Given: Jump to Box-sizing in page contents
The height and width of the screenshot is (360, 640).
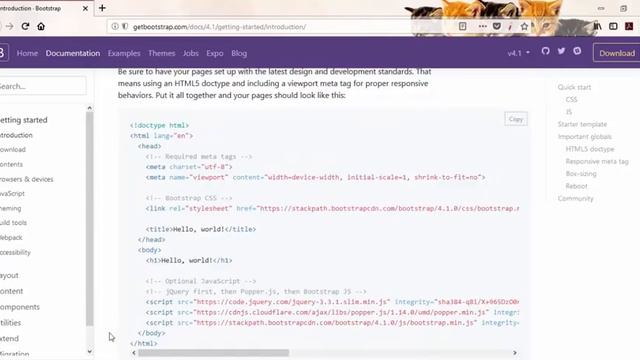Looking at the screenshot, I should tap(581, 173).
